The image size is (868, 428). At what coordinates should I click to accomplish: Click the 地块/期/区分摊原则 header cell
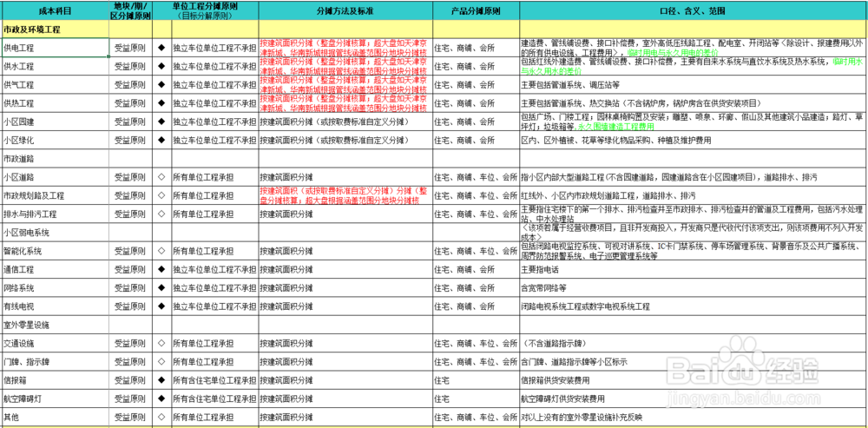[x=130, y=10]
